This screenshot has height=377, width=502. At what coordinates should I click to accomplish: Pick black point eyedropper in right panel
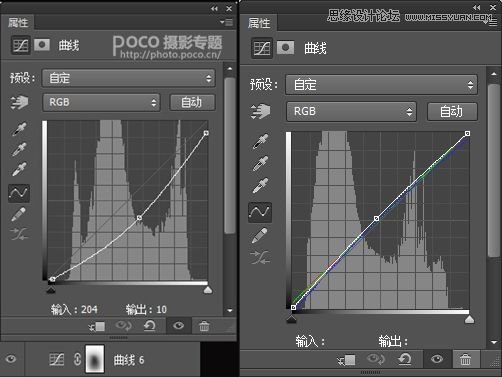coord(261,141)
